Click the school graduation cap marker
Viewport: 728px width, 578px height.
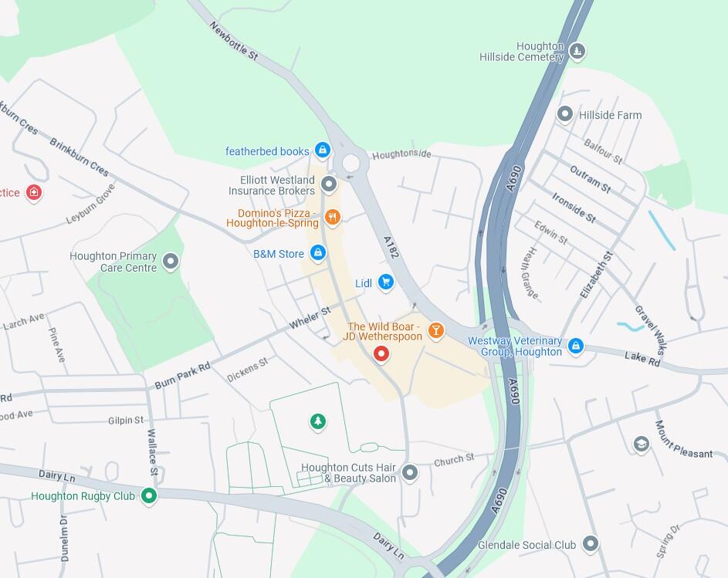642,444
